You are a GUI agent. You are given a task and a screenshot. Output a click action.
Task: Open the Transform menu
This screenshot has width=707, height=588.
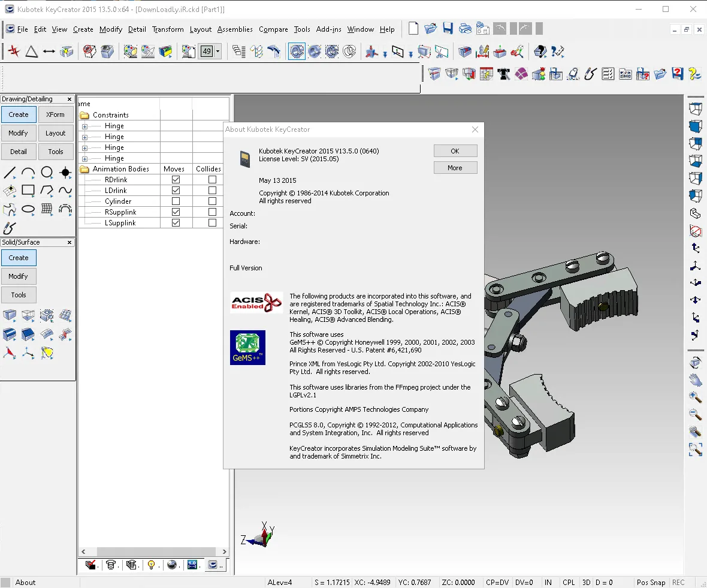(x=168, y=29)
